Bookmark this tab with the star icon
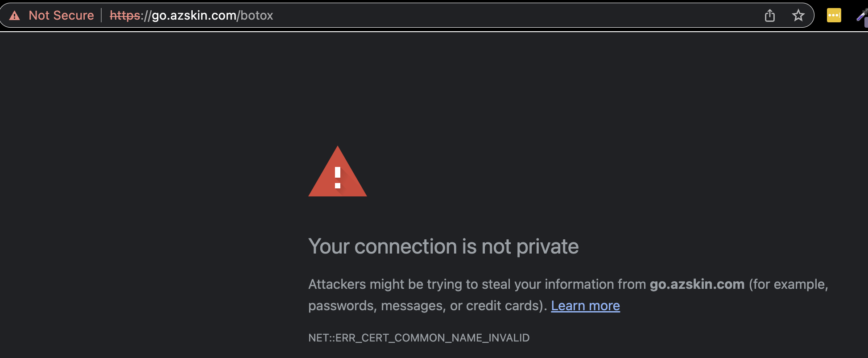The image size is (868, 358). click(798, 16)
